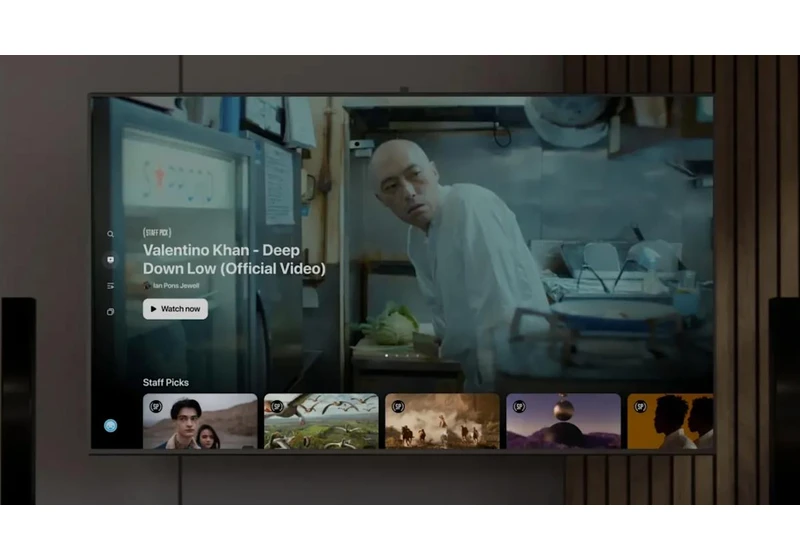Viewport: 800px width, 560px height.
Task: Open the orange silhouettes Staff Picks thumbnail
Action: pyautogui.click(x=670, y=421)
